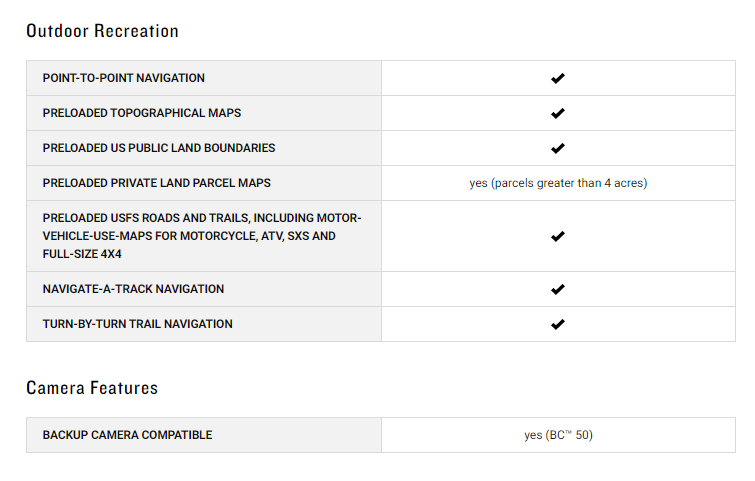Viewport: 755px width, 481px height.
Task: Click the value cell beside Private Land Parcel Maps
Action: 559,183
